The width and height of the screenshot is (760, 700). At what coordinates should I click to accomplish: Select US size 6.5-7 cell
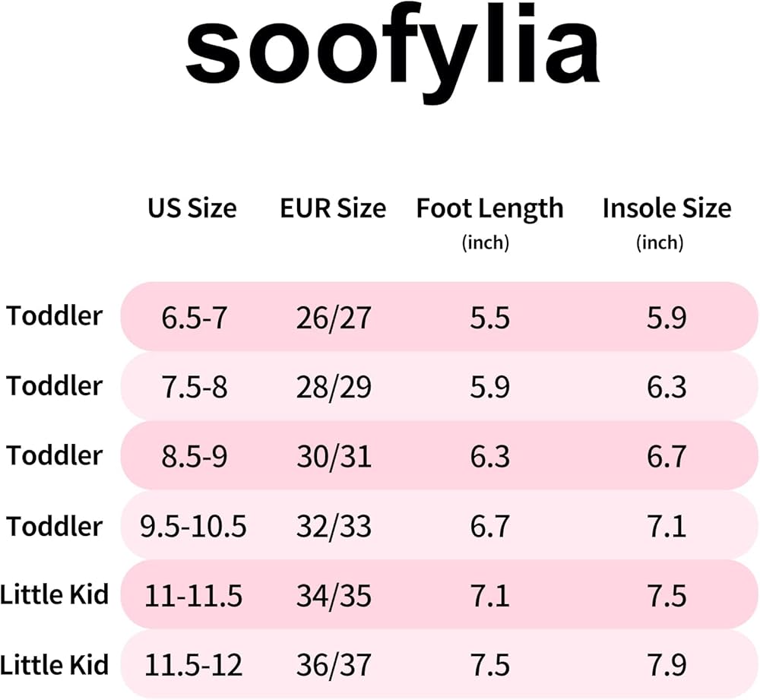point(194,317)
